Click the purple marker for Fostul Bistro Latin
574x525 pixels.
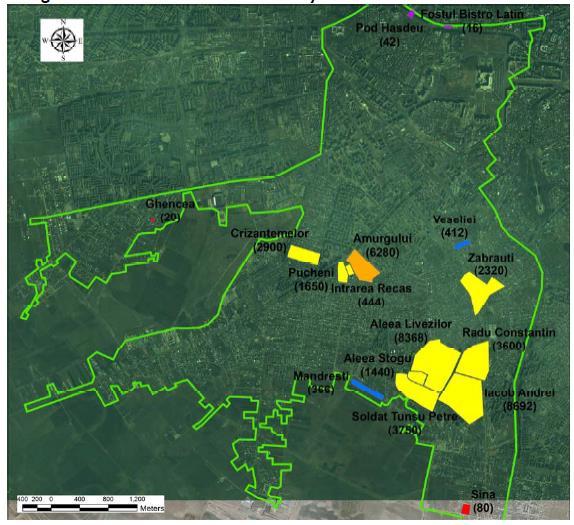(x=448, y=27)
